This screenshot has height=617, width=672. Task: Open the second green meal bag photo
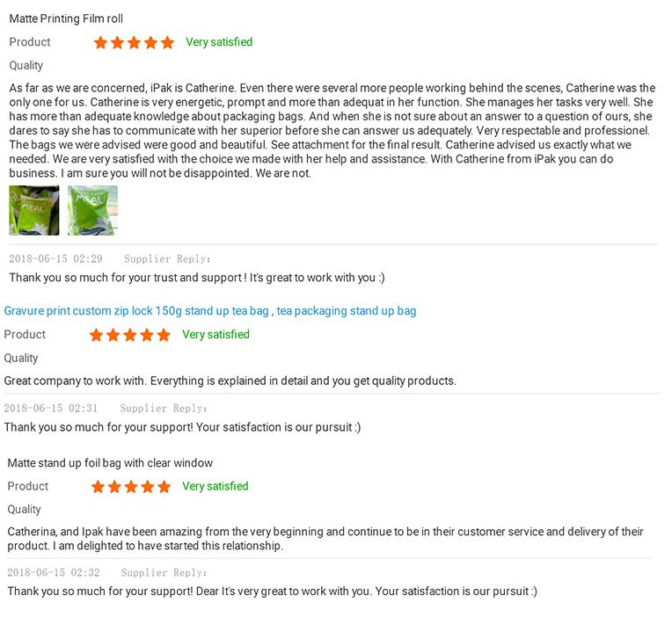[x=92, y=210]
